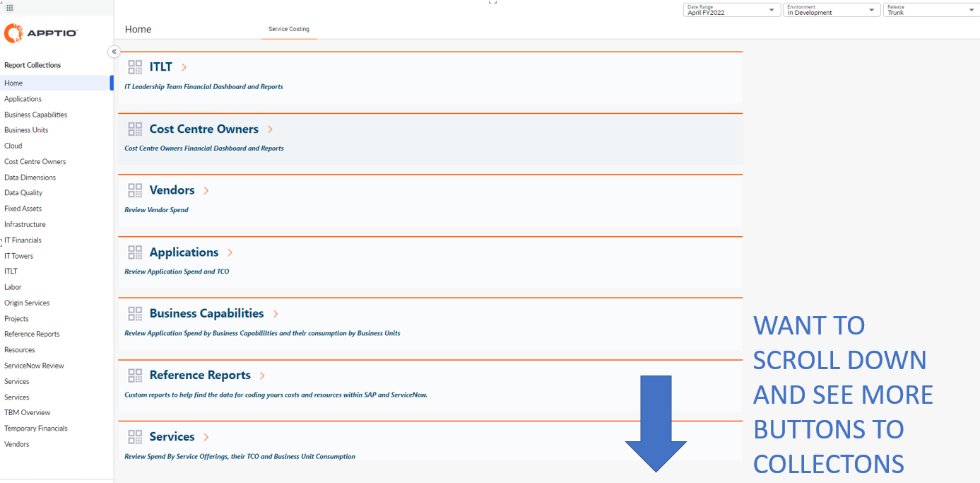Click the orange arrow next to Business Capabilities
Screen dimensions: 980x483
pyautogui.click(x=276, y=314)
